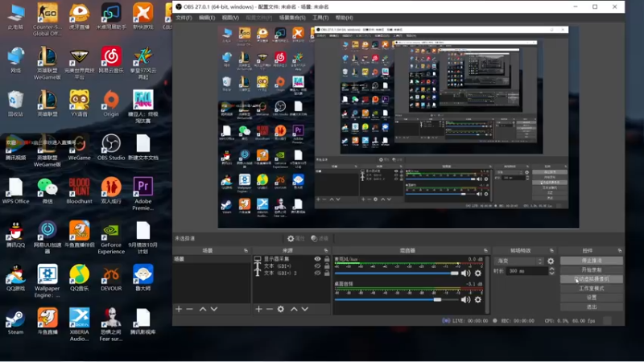Screen dimensions: 644x362
Task: Open the 编辑(E) menu
Action: click(207, 18)
